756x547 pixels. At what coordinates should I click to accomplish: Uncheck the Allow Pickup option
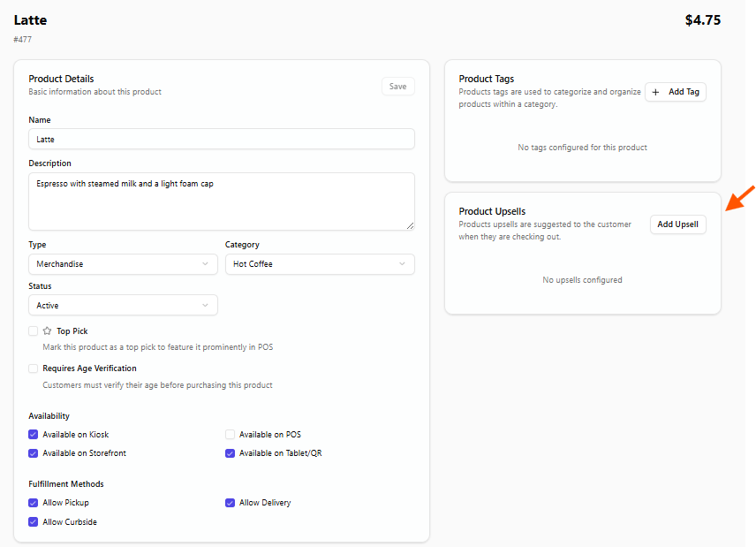[34, 503]
